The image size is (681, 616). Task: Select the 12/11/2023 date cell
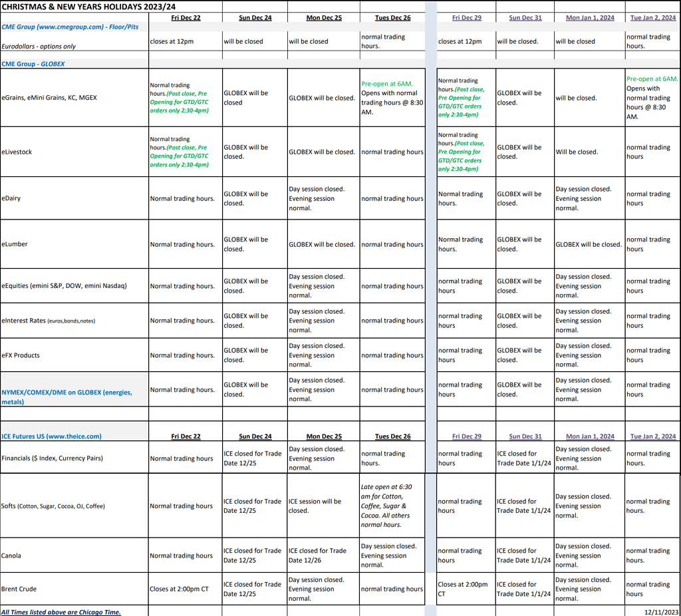point(661,611)
